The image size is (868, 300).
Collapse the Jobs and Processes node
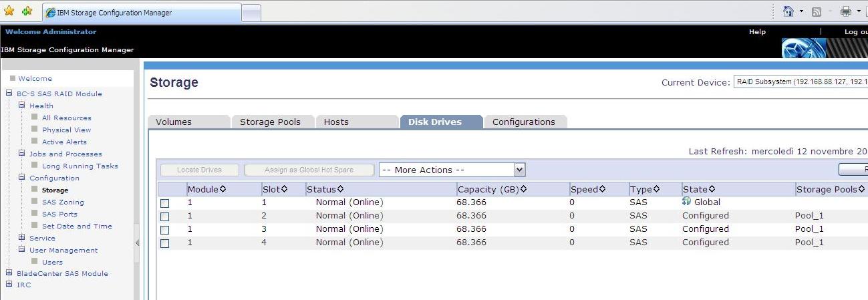[x=21, y=154]
